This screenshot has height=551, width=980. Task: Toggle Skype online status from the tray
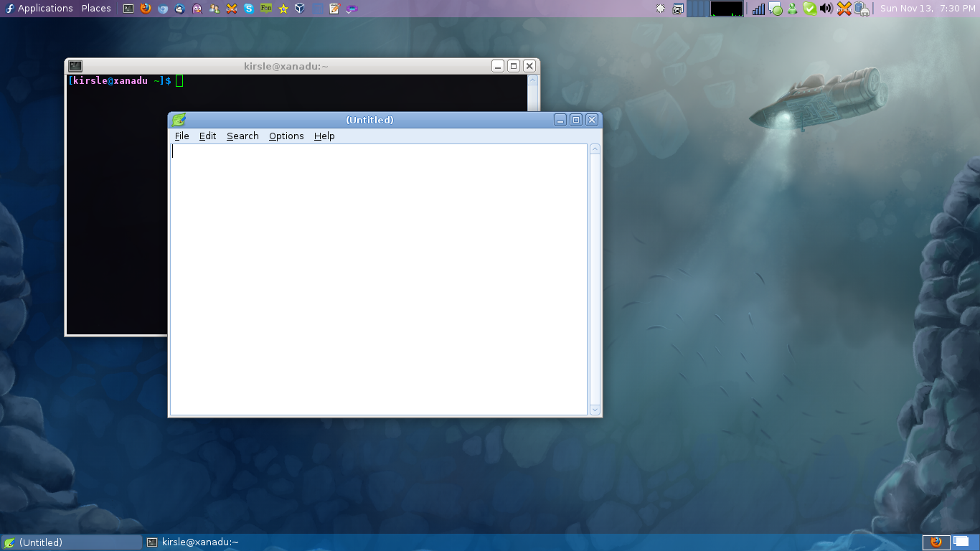(x=811, y=9)
